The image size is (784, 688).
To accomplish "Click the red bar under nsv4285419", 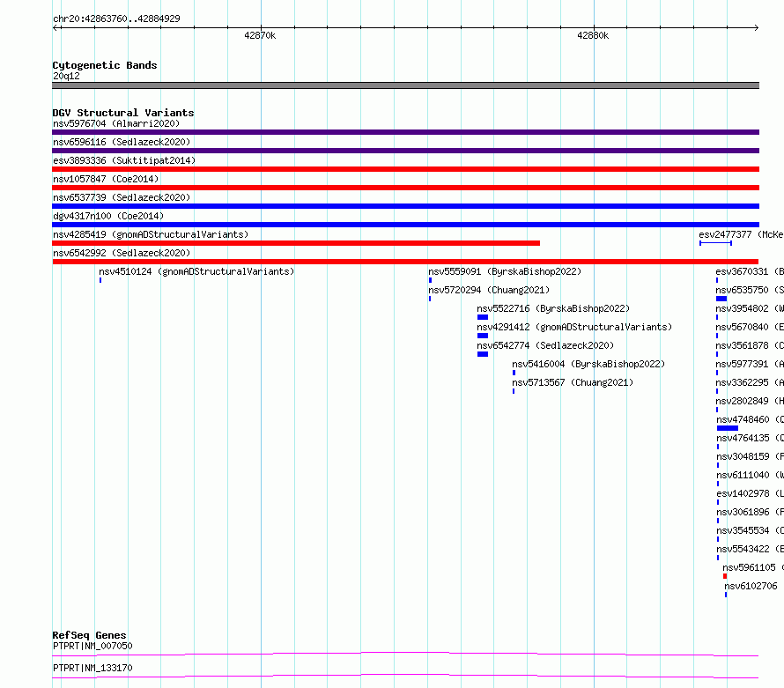I will click(296, 243).
